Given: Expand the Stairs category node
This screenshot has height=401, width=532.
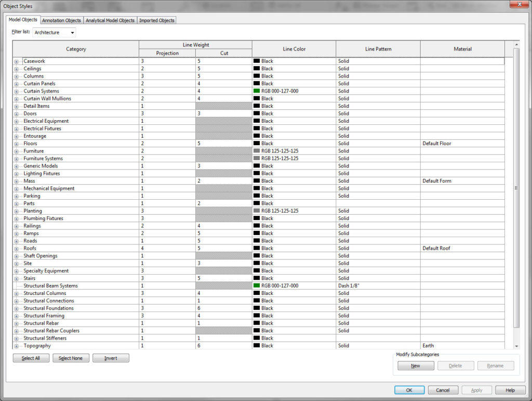Looking at the screenshot, I should (x=16, y=279).
